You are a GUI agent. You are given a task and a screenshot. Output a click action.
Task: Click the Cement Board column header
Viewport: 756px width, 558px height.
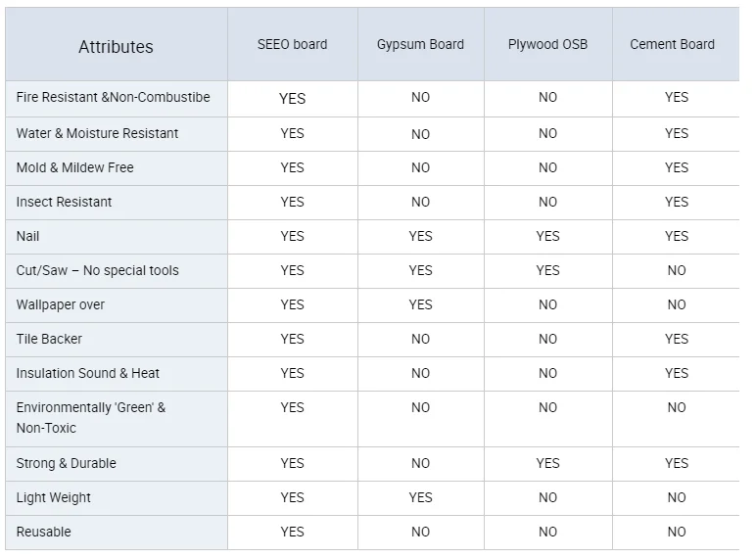tap(672, 44)
